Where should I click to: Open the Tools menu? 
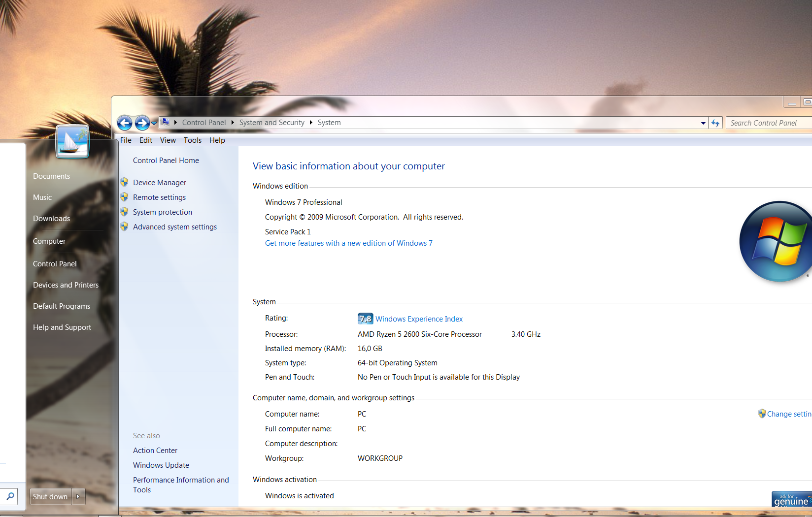click(193, 140)
